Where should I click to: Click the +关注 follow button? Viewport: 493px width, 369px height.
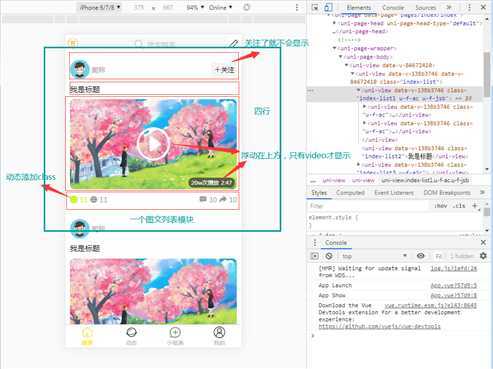[224, 70]
